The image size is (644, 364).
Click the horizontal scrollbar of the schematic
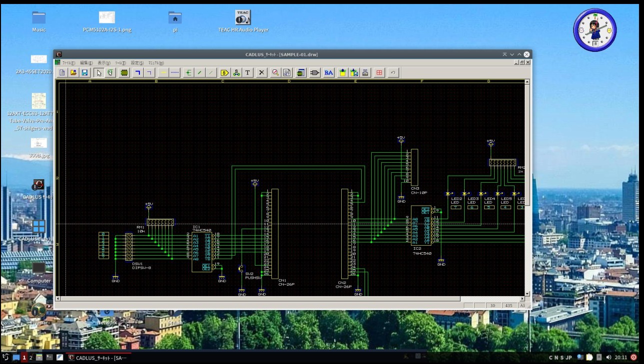point(260,299)
